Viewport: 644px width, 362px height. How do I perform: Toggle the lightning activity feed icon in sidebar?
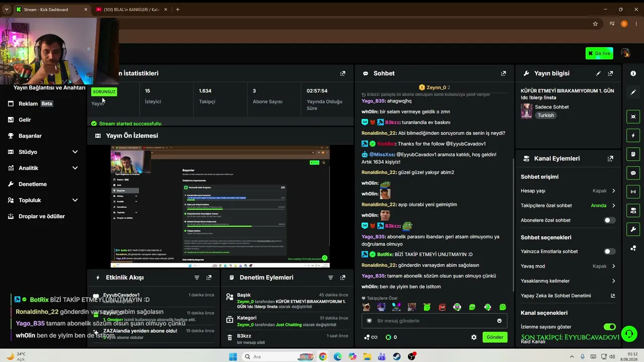point(633,136)
